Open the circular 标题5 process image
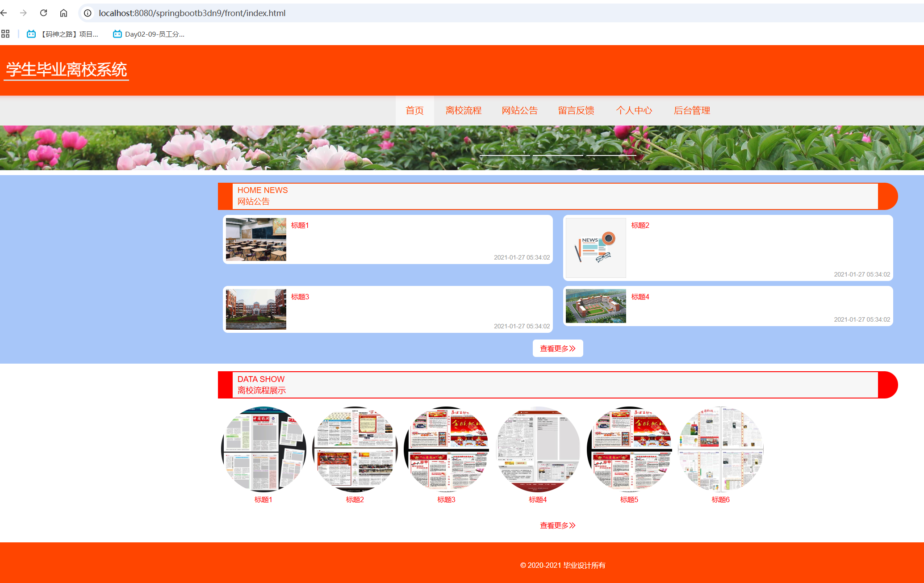Image resolution: width=924 pixels, height=583 pixels. tap(629, 449)
